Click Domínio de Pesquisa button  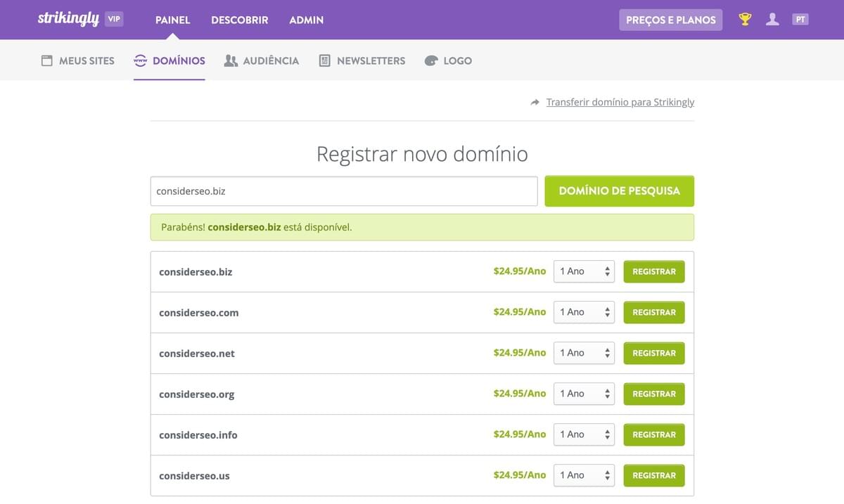coord(620,191)
